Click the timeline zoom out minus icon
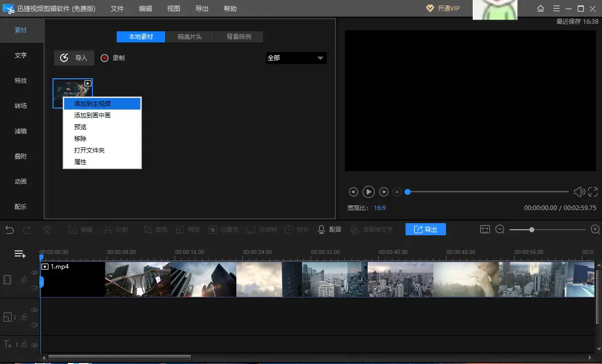 pyautogui.click(x=500, y=230)
